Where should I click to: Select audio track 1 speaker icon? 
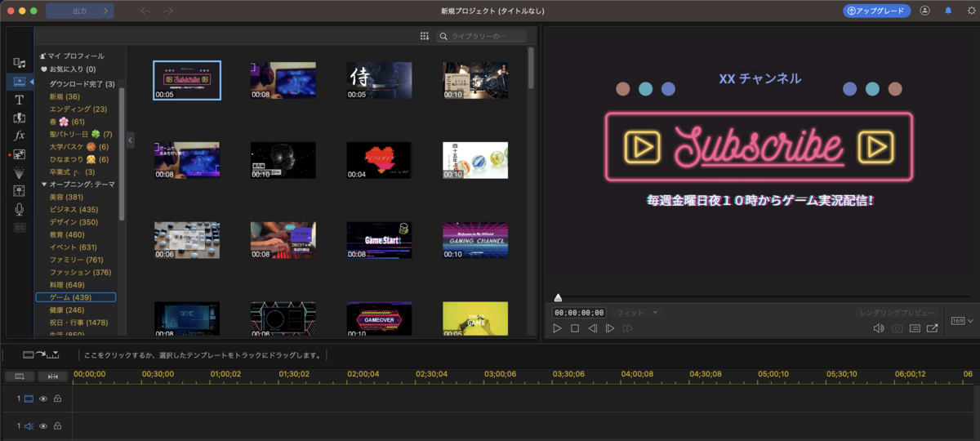tap(29, 425)
